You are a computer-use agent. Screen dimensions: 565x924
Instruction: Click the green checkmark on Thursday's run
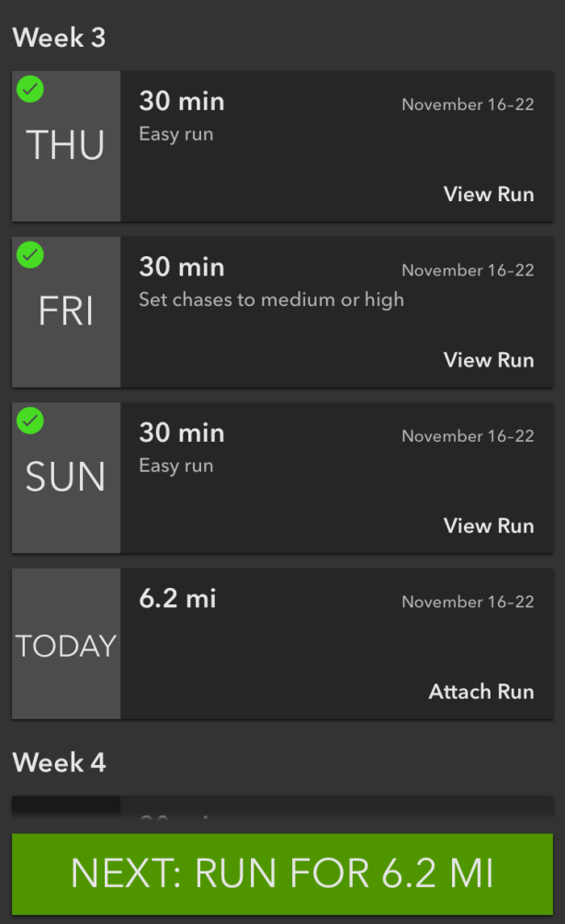click(x=31, y=89)
